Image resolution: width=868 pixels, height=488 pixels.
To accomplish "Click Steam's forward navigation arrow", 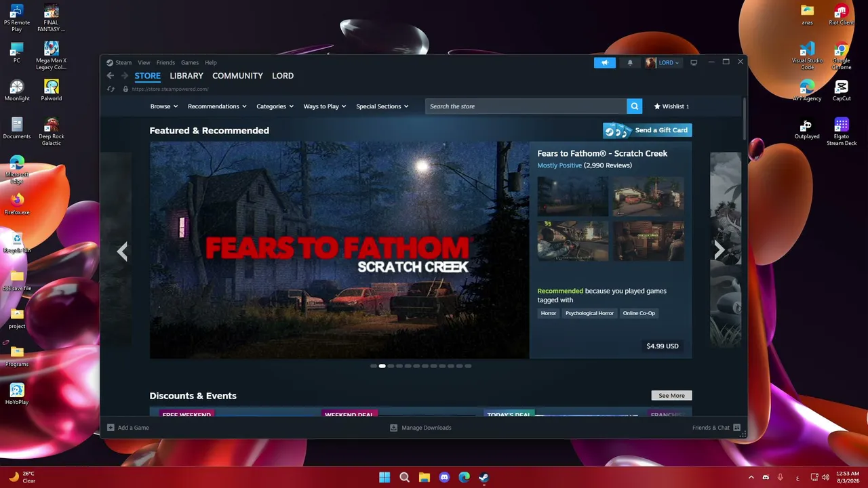I will (124, 76).
